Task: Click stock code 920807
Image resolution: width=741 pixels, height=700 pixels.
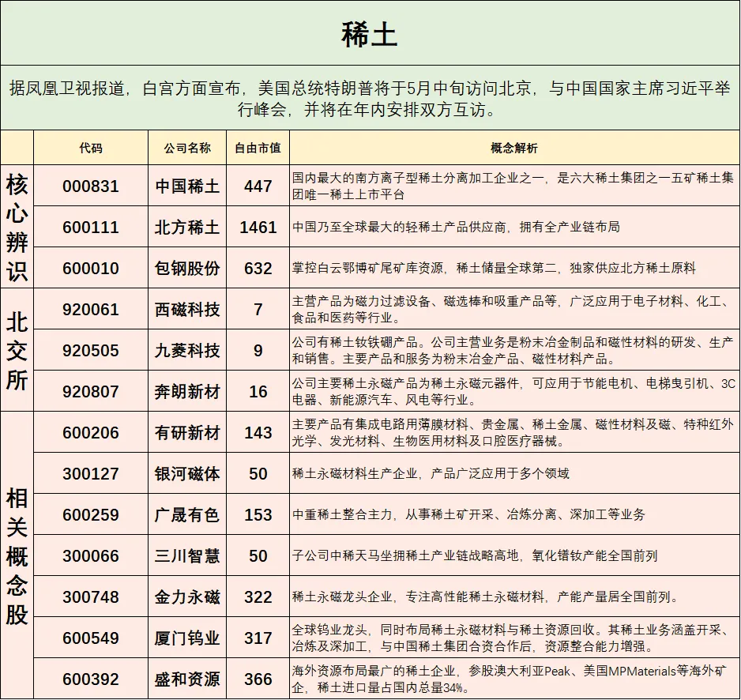Action: [x=91, y=392]
